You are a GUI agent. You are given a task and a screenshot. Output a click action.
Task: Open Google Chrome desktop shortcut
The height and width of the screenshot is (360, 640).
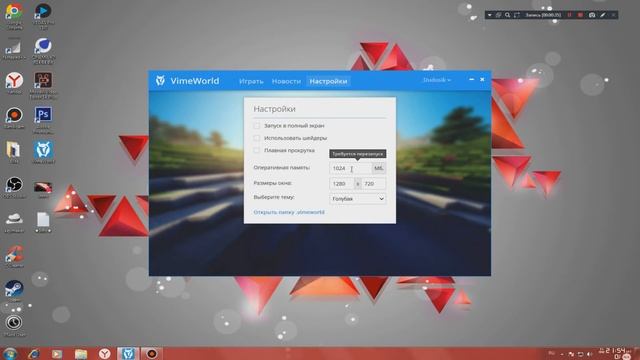tap(14, 11)
